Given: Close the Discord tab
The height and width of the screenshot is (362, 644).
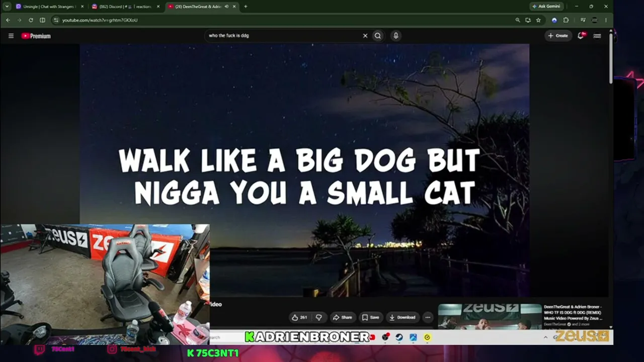Looking at the screenshot, I should [x=158, y=7].
